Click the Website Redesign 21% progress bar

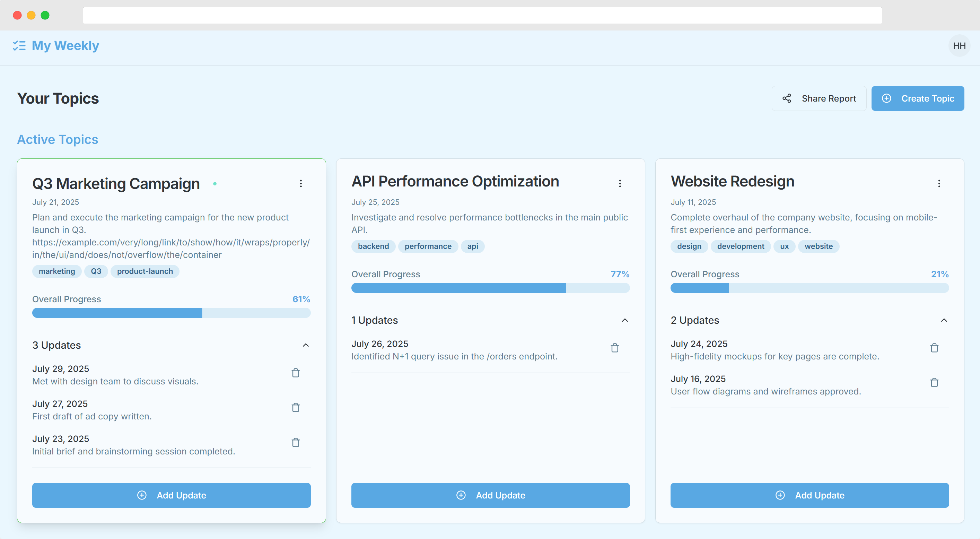coord(809,288)
